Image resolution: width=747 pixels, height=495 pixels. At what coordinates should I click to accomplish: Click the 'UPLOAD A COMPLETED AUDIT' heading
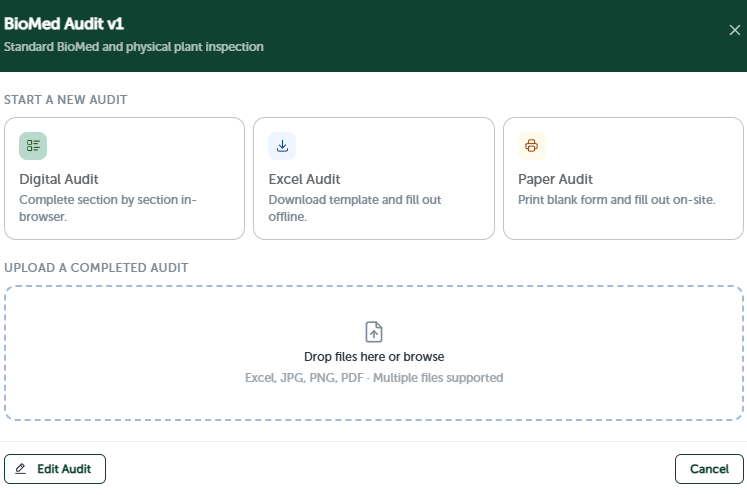coord(96,268)
